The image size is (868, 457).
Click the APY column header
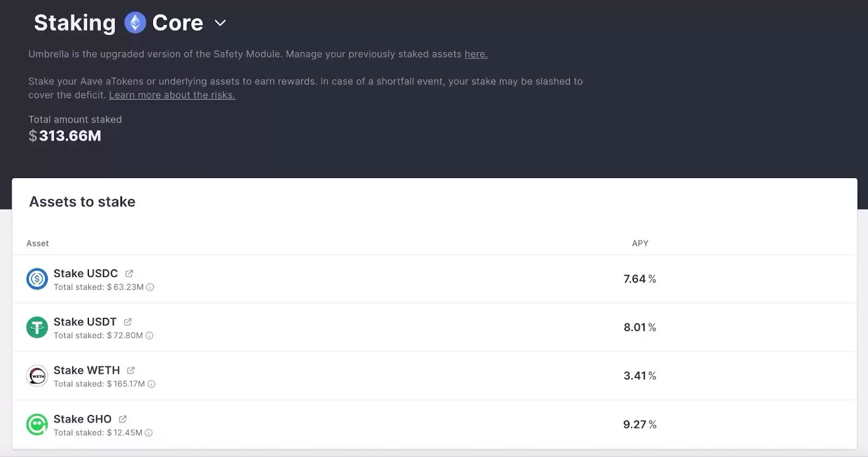tap(640, 243)
